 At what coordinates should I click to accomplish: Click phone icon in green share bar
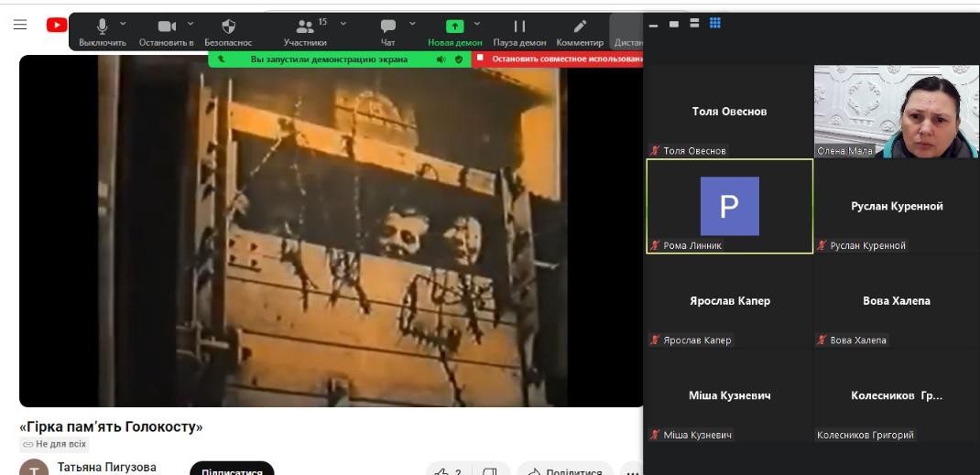(x=222, y=59)
